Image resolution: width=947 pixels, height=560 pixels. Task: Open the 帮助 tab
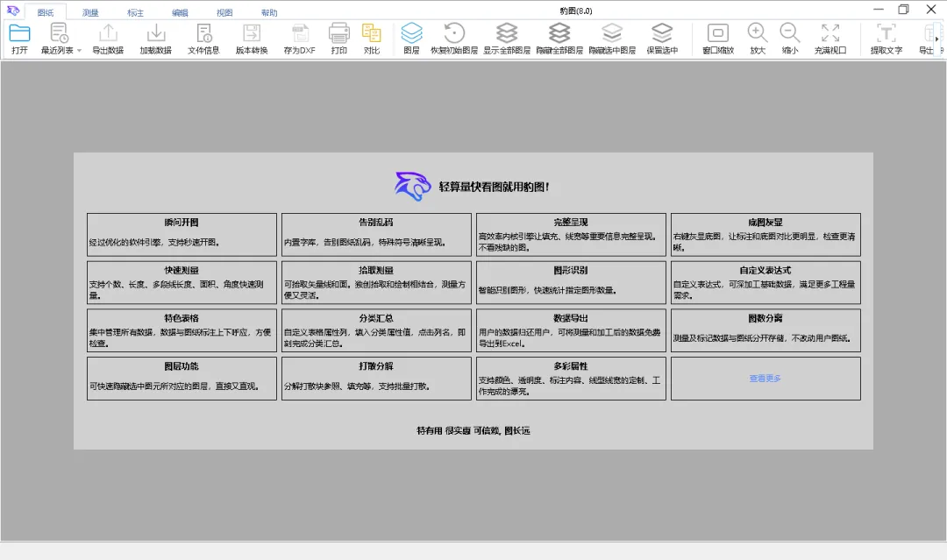[x=269, y=12]
